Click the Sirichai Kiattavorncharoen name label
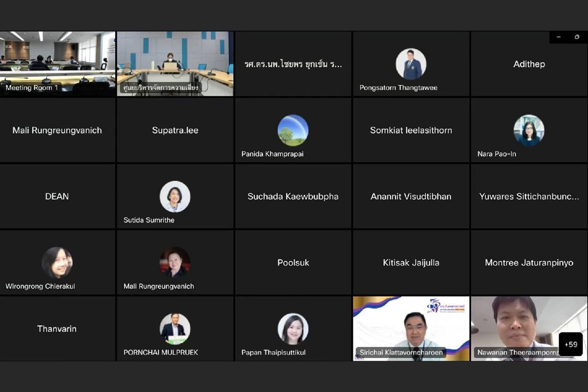Image resolution: width=588 pixels, height=392 pixels. (x=401, y=352)
